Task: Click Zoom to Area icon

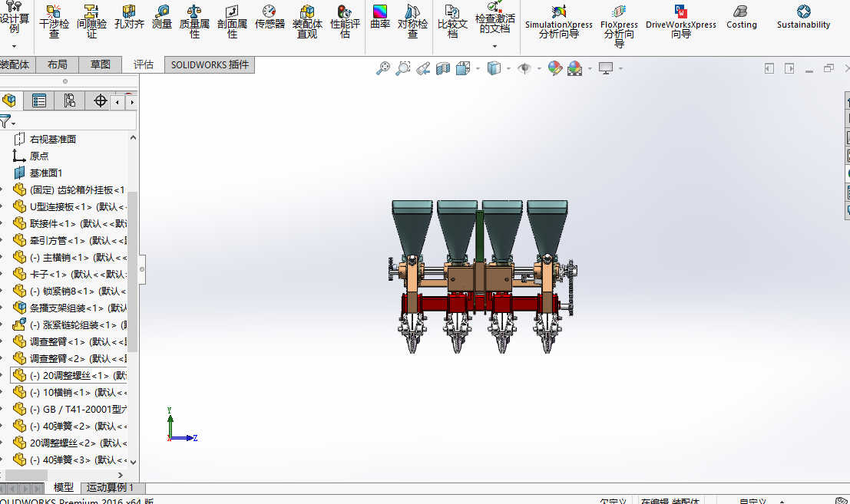Action: point(403,68)
